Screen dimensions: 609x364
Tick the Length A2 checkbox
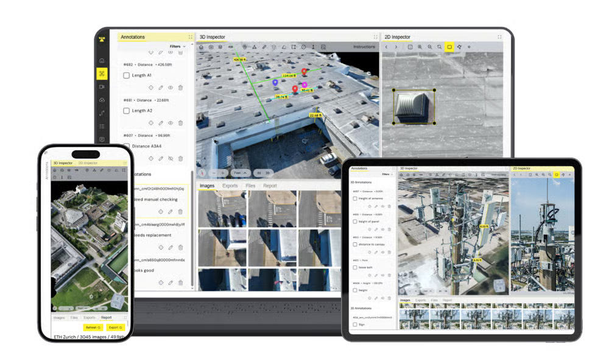coord(126,111)
